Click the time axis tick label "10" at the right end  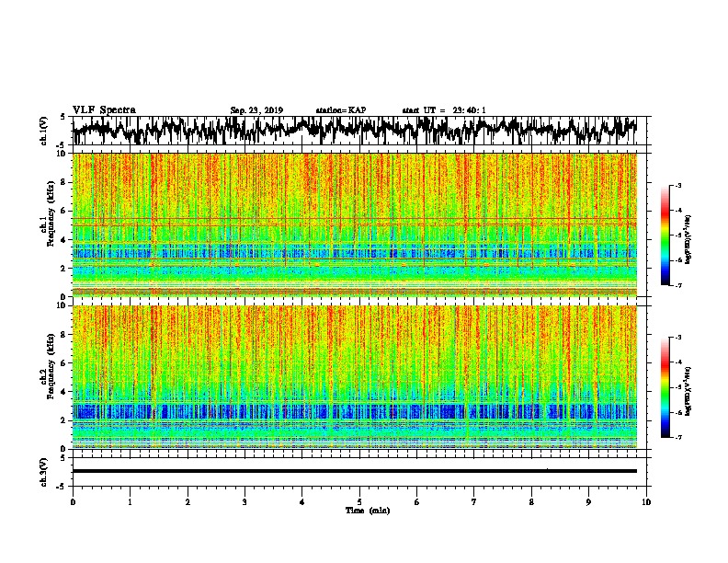point(646,502)
